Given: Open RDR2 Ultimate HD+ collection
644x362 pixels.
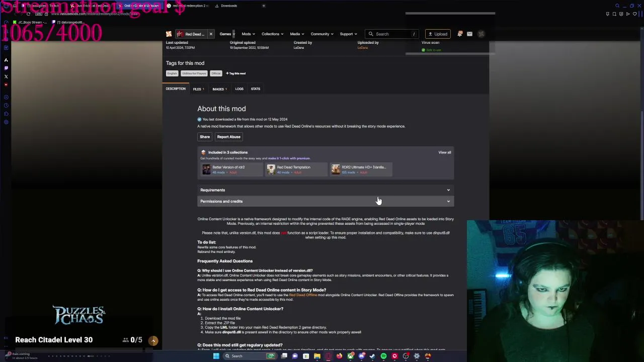Looking at the screenshot, I should (x=361, y=169).
